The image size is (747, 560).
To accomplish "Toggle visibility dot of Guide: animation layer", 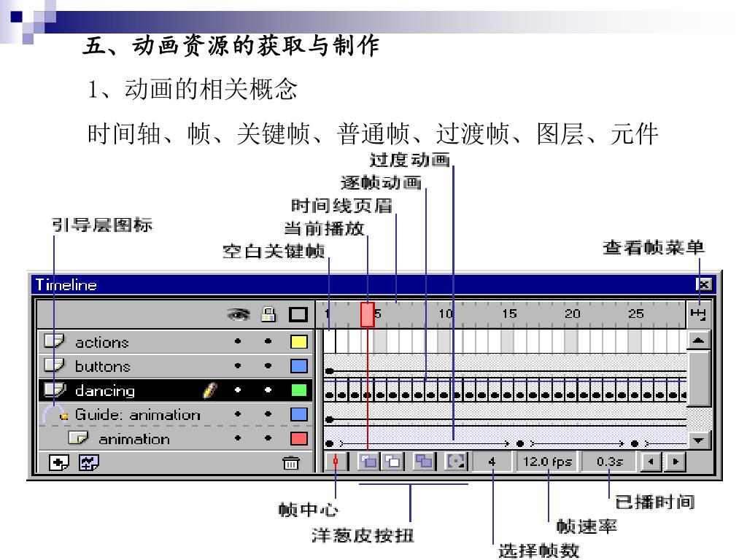I will pos(238,414).
